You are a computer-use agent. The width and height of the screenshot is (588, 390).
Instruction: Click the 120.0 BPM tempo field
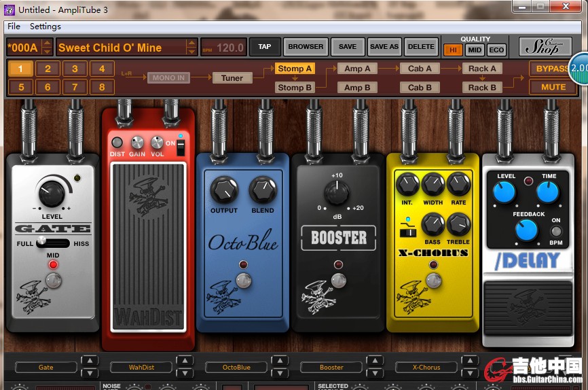[224, 48]
